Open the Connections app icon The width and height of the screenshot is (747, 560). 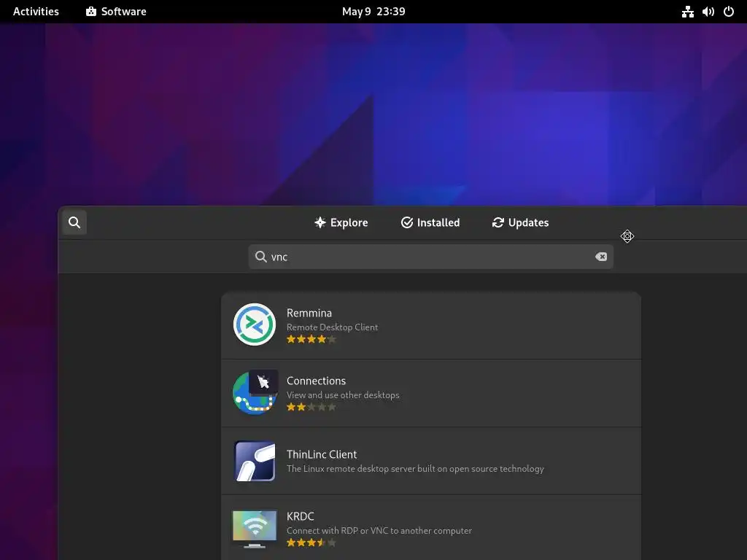[255, 393]
